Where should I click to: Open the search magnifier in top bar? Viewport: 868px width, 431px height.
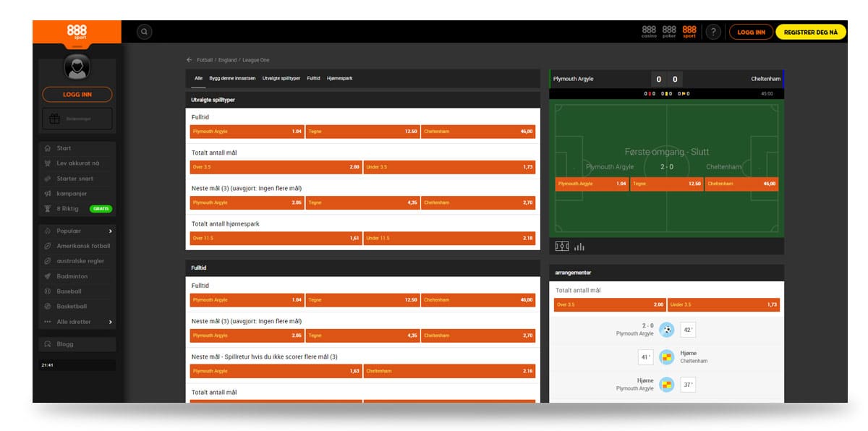[145, 32]
